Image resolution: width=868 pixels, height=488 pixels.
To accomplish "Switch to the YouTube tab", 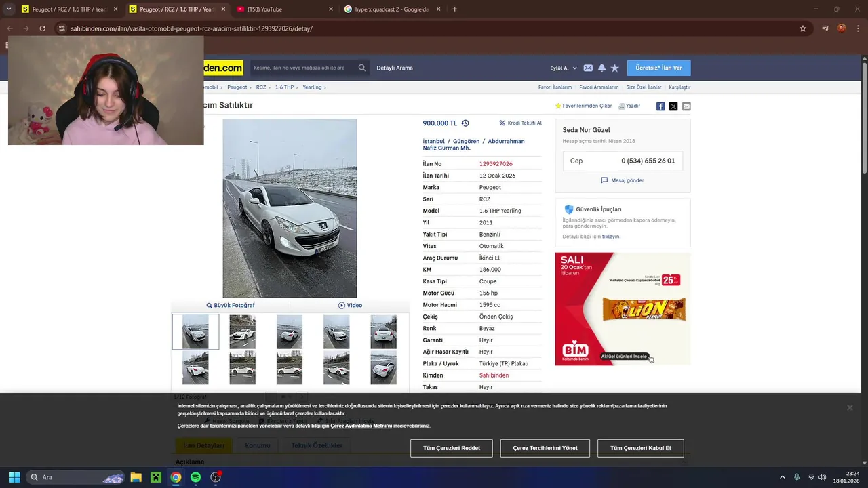I will pyautogui.click(x=285, y=9).
